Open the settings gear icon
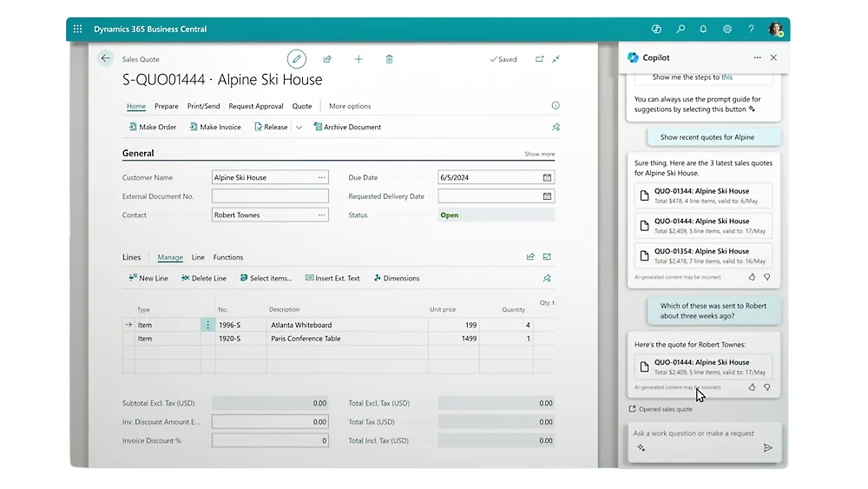This screenshot has height=489, width=868. pyautogui.click(x=727, y=29)
